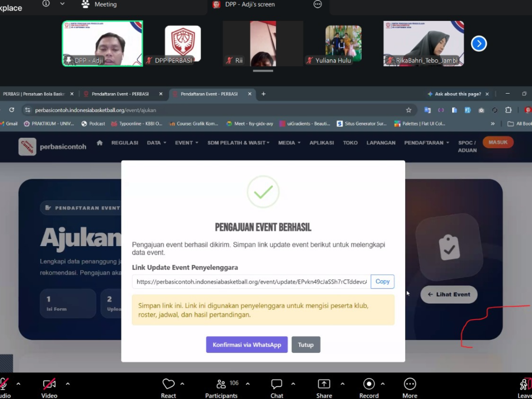
Task: Expand the EVENT dropdown menu
Action: point(187,143)
